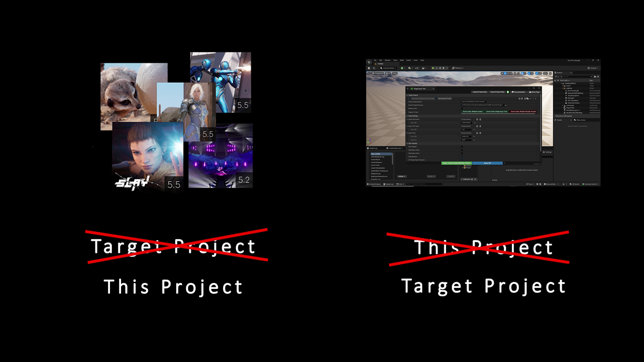The image size is (644, 362).
Task: Open the Cinematics clapboard toolbar icon
Action: point(424,68)
